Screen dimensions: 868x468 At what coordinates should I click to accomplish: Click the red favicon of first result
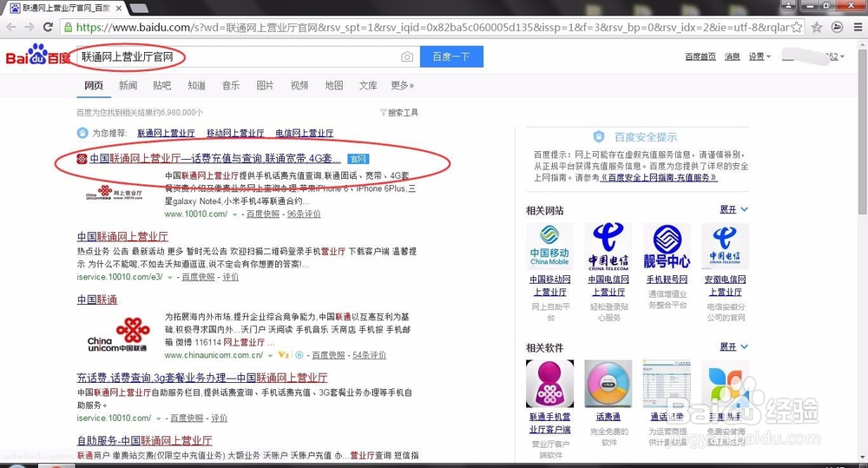tap(82, 159)
